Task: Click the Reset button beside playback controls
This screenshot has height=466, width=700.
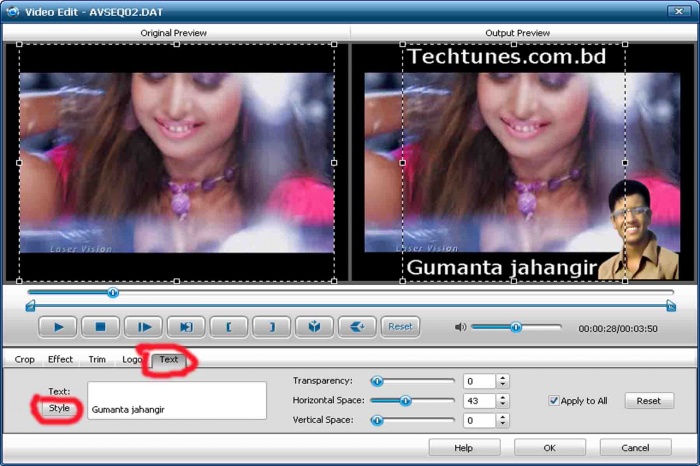Action: 400,327
